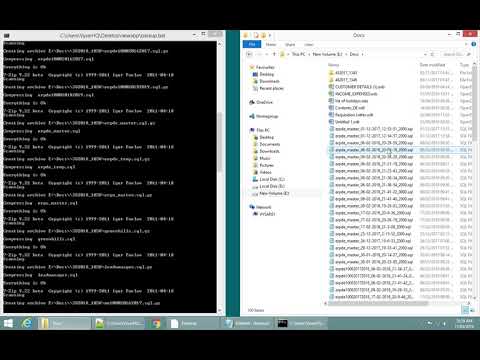The width and height of the screenshot is (480, 360).
Task: Open Local Disk (D:) in navigation pane
Action: (x=272, y=186)
